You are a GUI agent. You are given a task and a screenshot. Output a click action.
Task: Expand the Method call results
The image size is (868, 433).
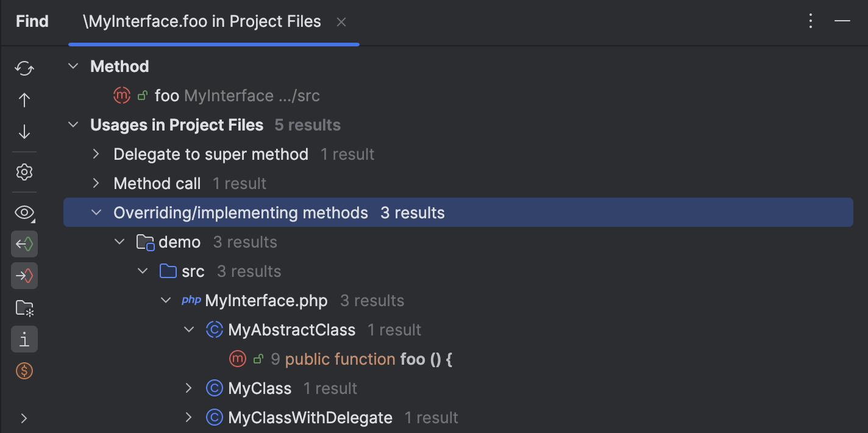click(96, 183)
